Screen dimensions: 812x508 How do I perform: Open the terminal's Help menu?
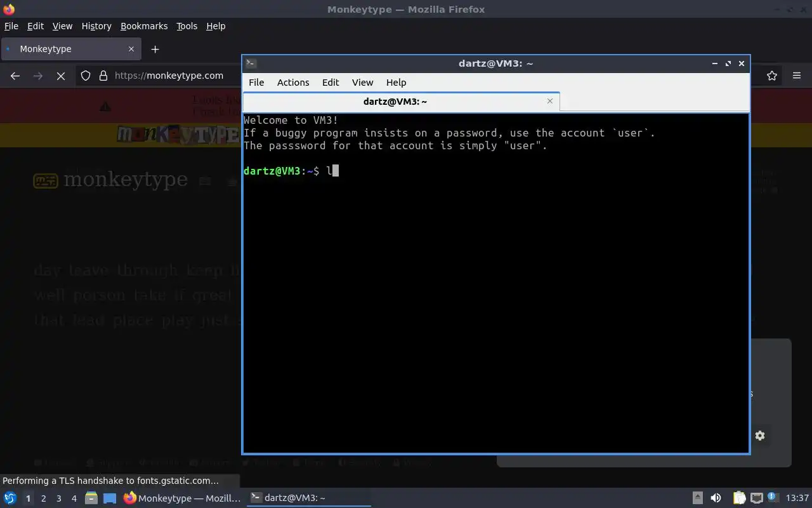tap(396, 83)
